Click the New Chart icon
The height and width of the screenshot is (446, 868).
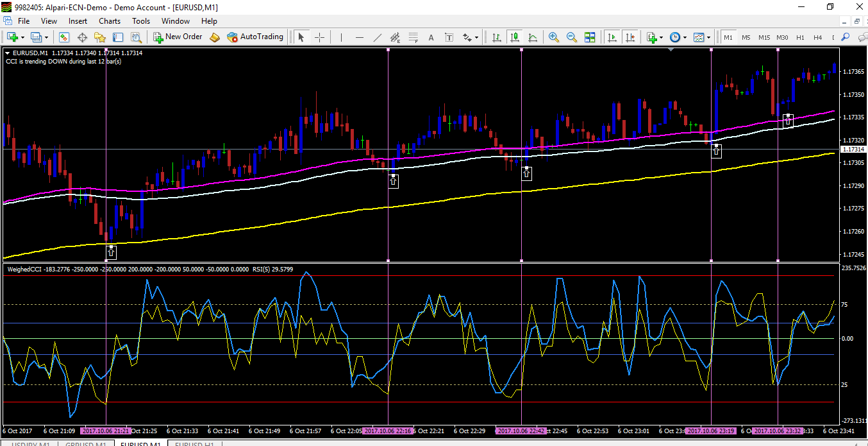point(12,37)
